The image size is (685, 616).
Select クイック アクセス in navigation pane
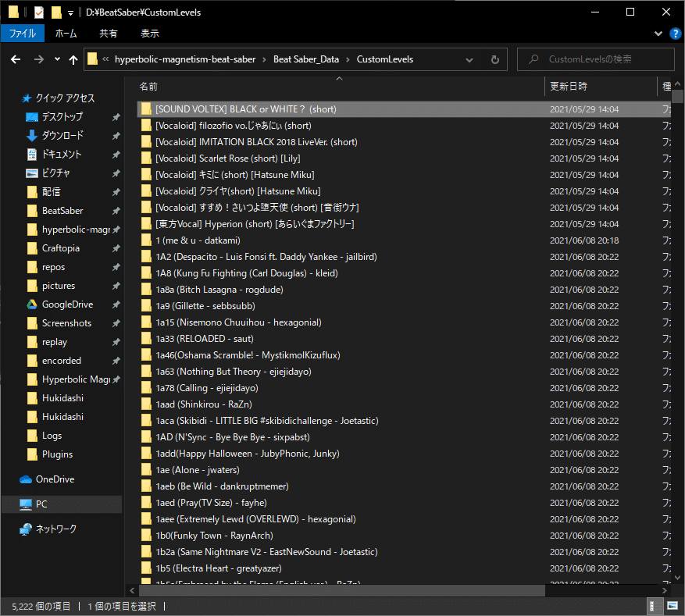[65, 98]
